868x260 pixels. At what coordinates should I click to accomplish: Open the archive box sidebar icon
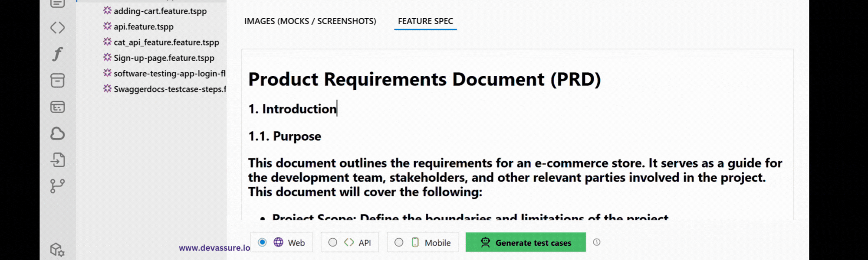(x=57, y=81)
